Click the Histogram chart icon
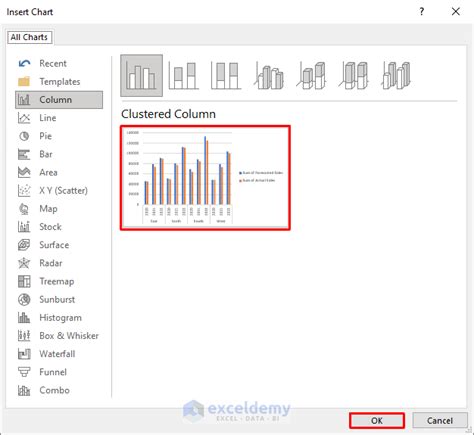This screenshot has height=435, width=474. click(x=24, y=318)
